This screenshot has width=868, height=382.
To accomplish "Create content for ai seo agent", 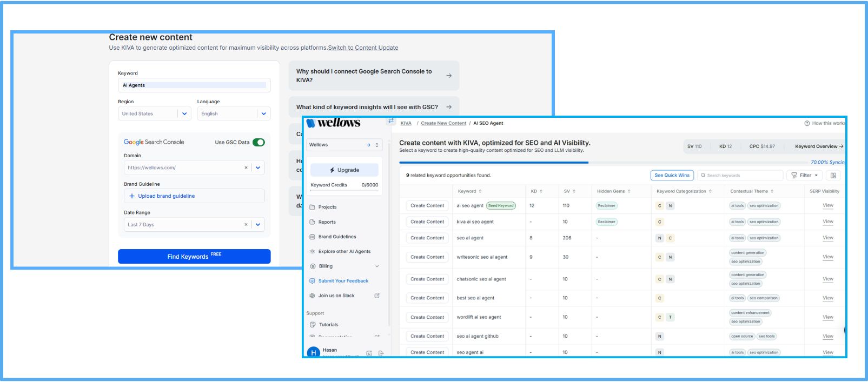I will (427, 205).
